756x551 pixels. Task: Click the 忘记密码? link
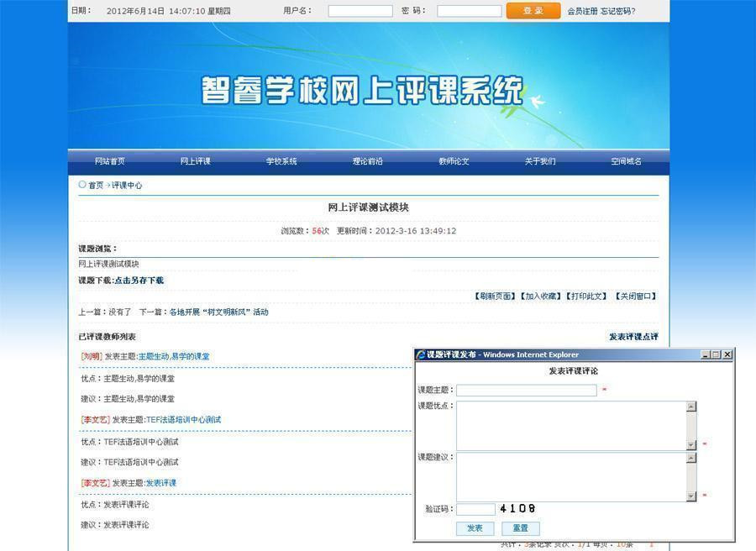click(x=618, y=11)
